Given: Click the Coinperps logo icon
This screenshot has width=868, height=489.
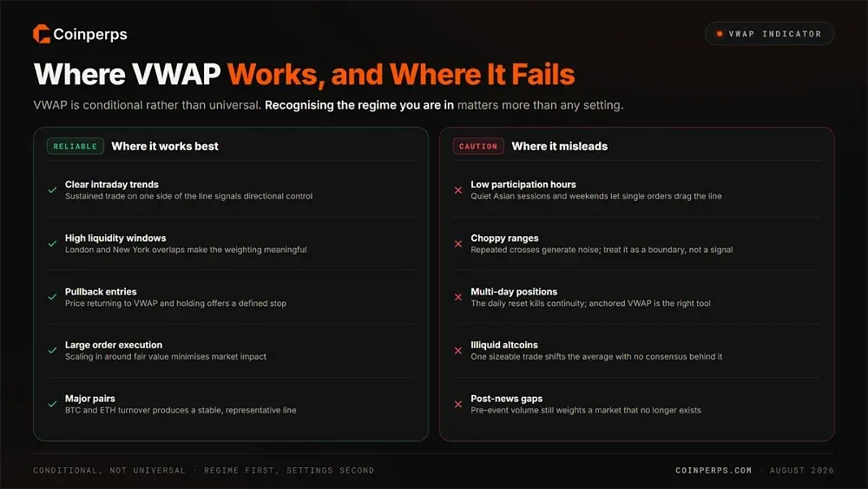Looking at the screenshot, I should coord(42,34).
